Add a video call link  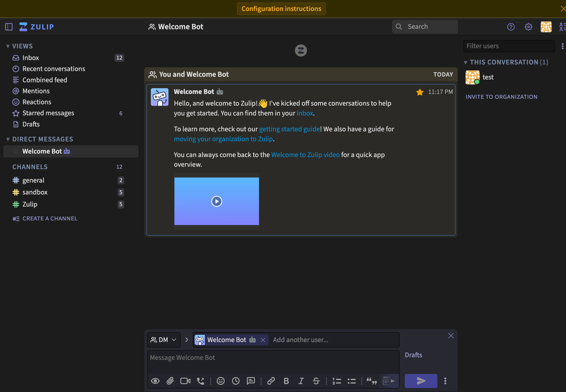[x=185, y=381]
